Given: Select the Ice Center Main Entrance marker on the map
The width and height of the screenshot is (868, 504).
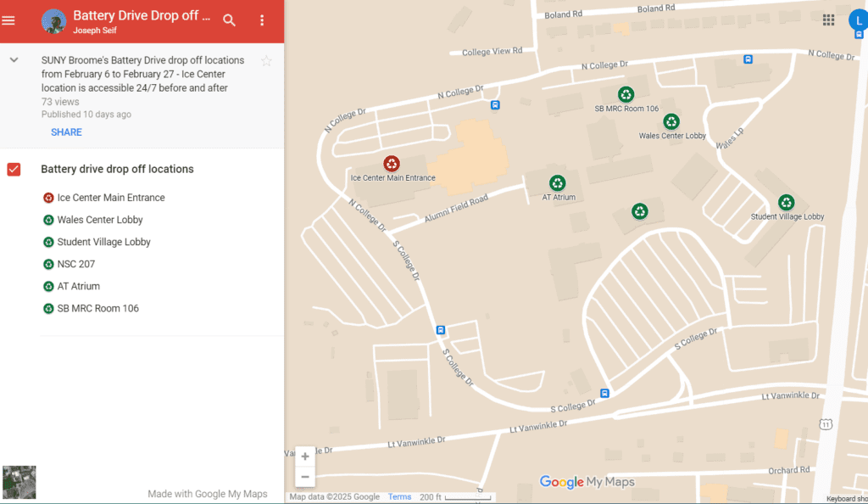Looking at the screenshot, I should [x=392, y=164].
